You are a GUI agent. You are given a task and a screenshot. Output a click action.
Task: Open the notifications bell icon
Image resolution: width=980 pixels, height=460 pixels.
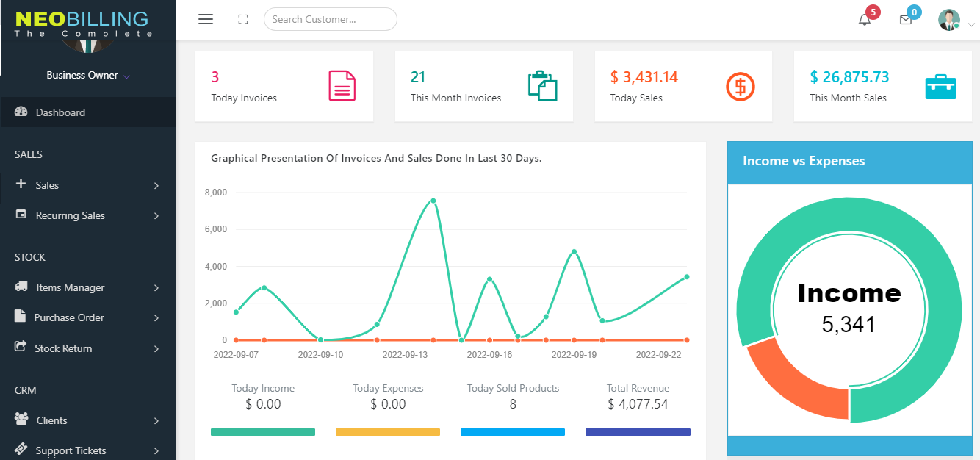click(x=865, y=20)
